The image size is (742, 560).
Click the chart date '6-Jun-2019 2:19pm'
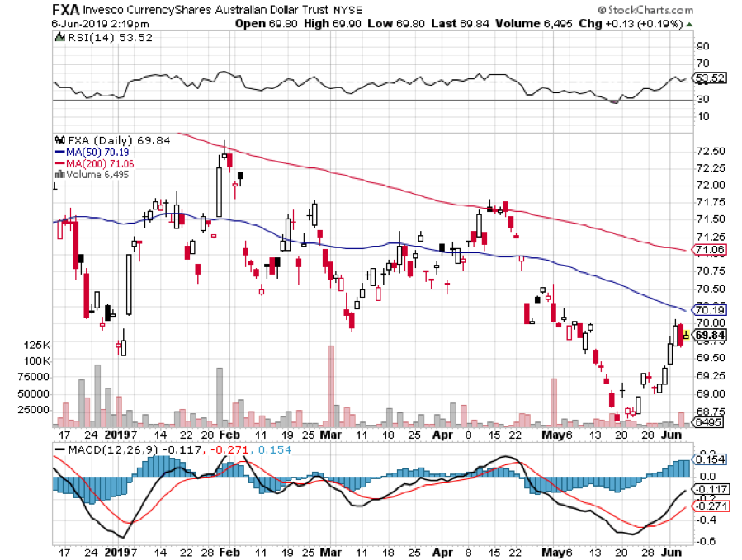[101, 24]
